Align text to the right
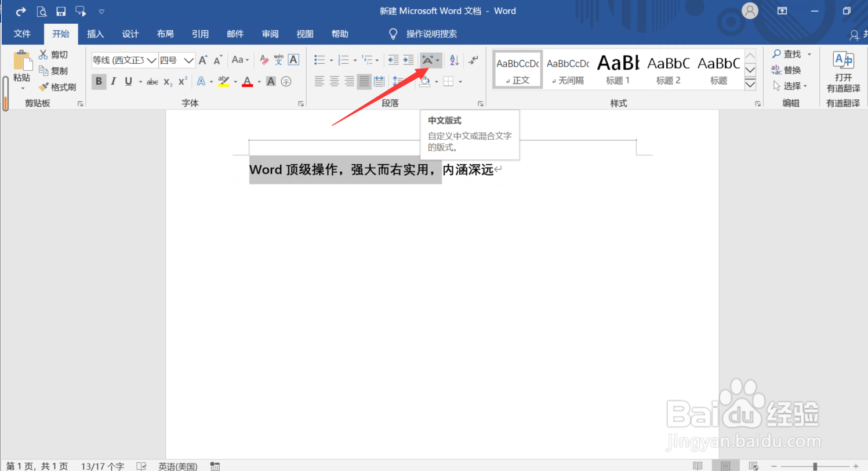Viewport: 868px width, 471px height. click(350, 82)
